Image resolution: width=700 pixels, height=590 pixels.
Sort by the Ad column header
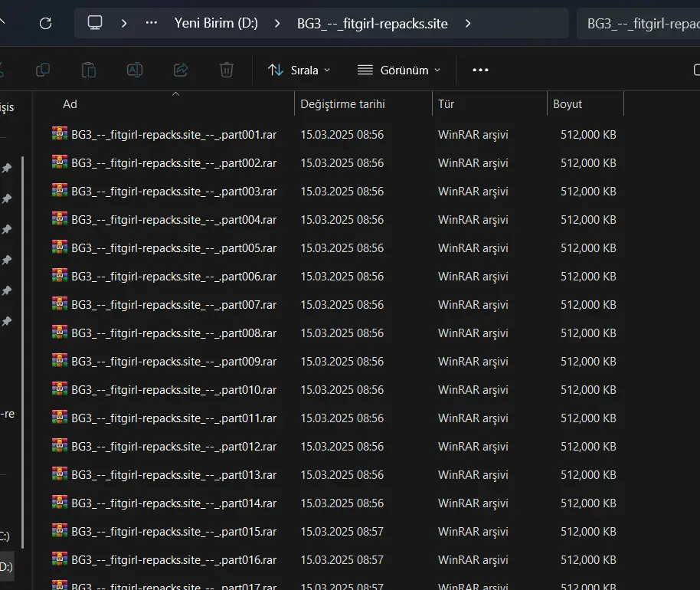(x=70, y=104)
